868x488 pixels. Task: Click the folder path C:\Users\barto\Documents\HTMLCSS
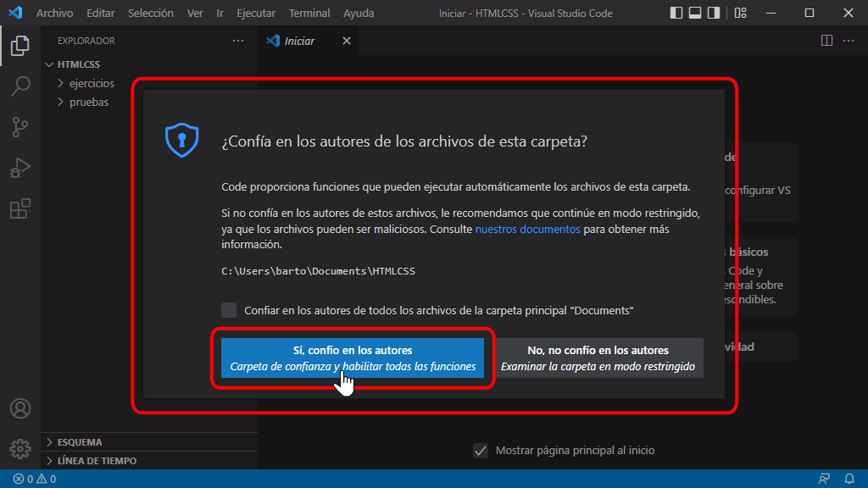click(x=319, y=270)
